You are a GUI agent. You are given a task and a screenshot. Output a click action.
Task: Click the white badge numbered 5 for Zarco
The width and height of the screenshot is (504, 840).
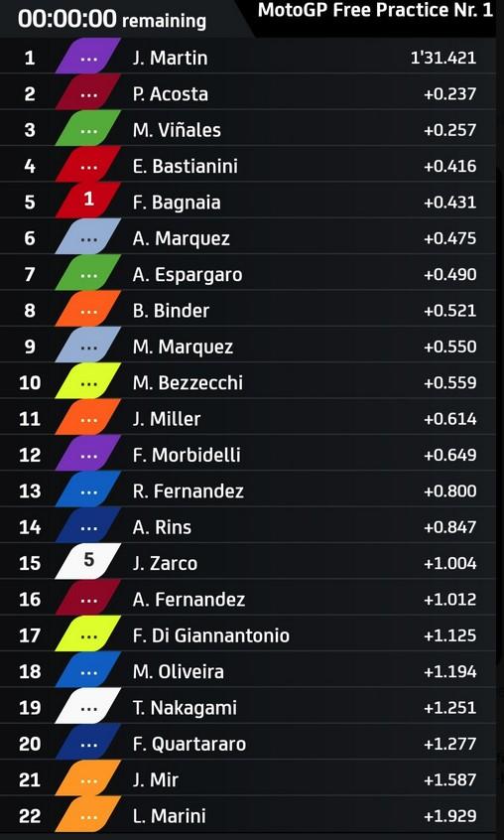[87, 561]
